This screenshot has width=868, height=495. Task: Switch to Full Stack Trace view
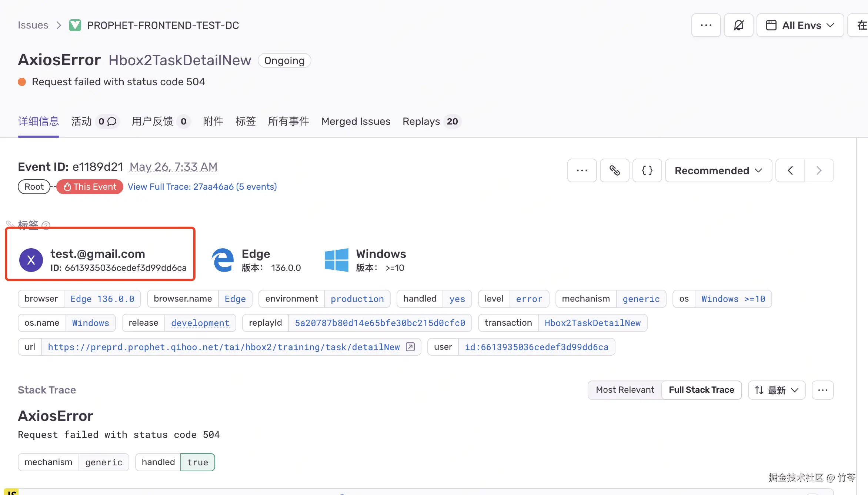(x=701, y=390)
